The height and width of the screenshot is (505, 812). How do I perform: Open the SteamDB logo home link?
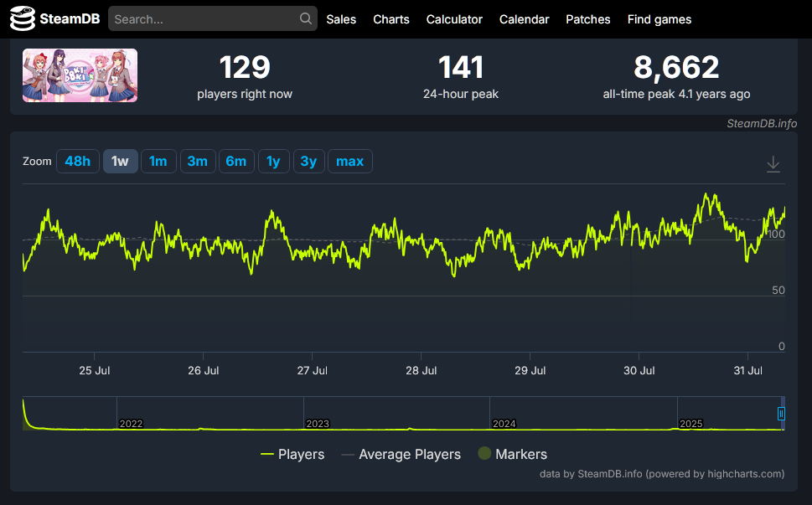tap(55, 19)
